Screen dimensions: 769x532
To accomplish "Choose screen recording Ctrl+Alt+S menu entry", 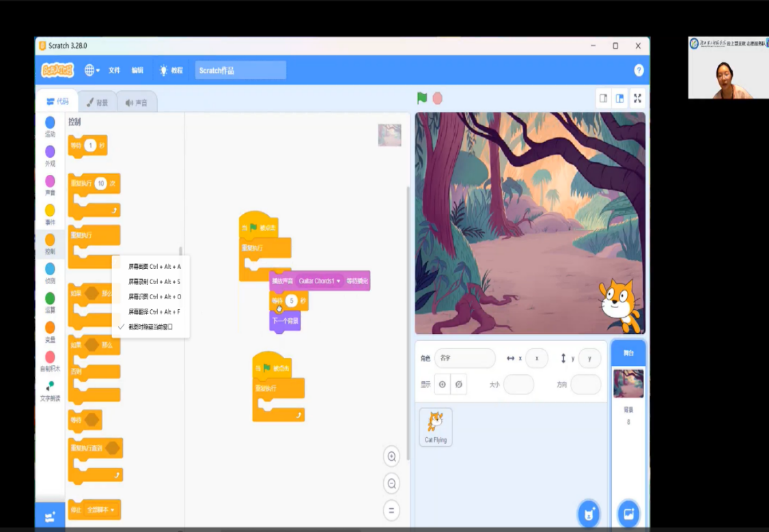I will click(154, 281).
